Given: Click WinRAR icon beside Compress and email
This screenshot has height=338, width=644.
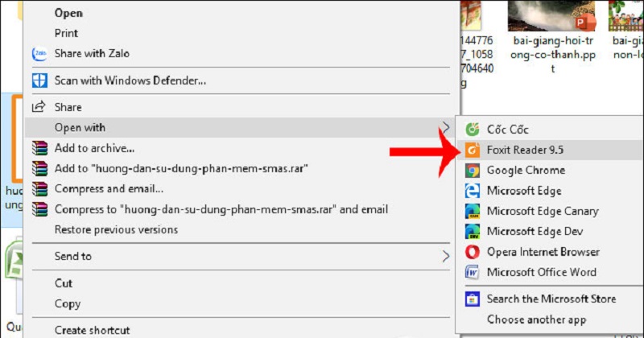Looking at the screenshot, I should [39, 189].
